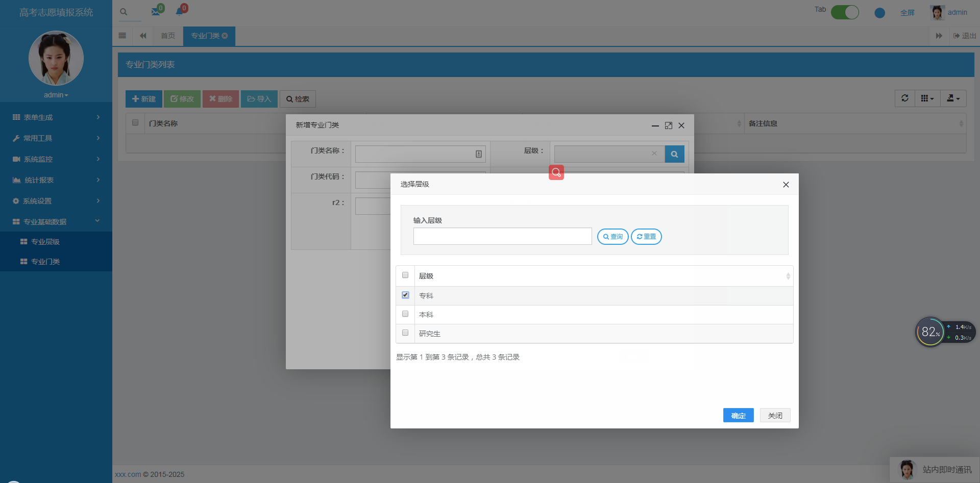The height and width of the screenshot is (483, 980).
Task: Click the sidebar collapse hamburger icon
Action: (x=122, y=36)
